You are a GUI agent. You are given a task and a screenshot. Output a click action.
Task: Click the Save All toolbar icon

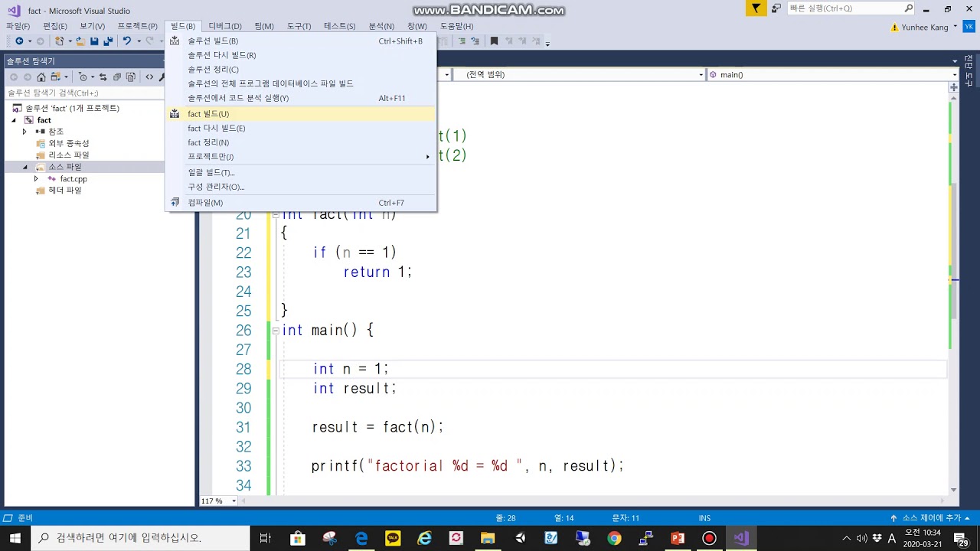pos(108,41)
